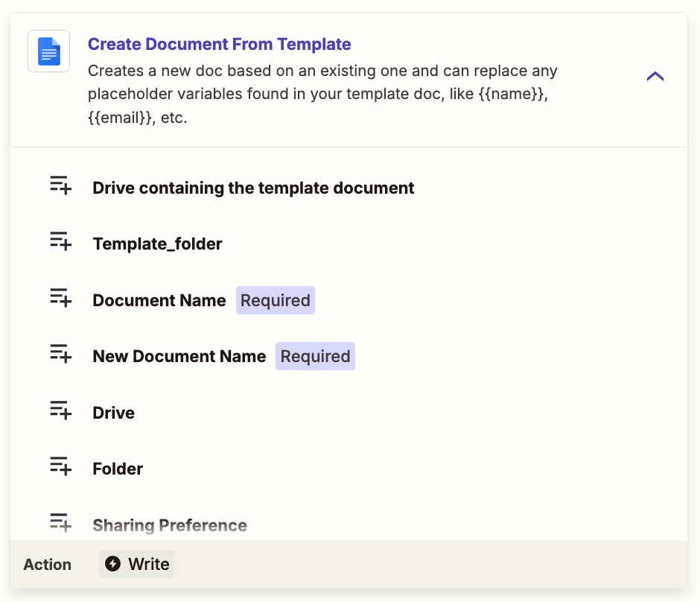Select the Document Name field label
Image resolution: width=700 pixels, height=602 pixels.
click(159, 300)
